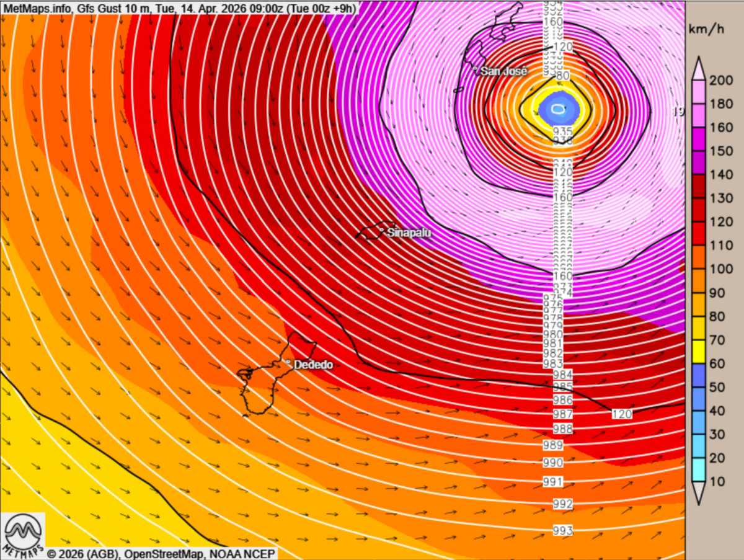Click the 987 isobar pressure label
Screen dimensions: 744x560
(x=562, y=414)
